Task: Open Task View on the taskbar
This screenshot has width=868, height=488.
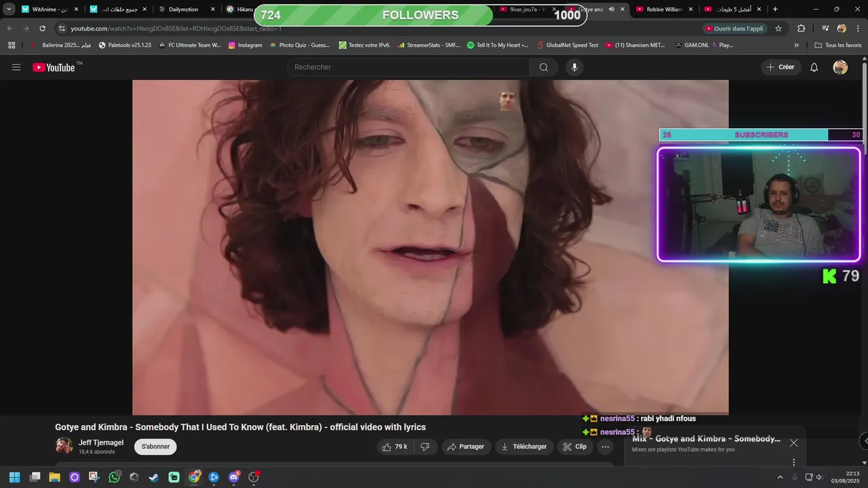Action: [x=35, y=477]
